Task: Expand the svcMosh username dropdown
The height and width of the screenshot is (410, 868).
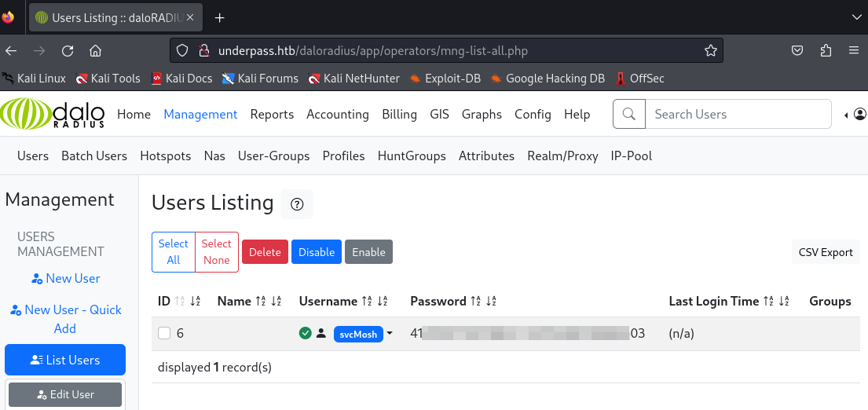Action: pos(390,333)
